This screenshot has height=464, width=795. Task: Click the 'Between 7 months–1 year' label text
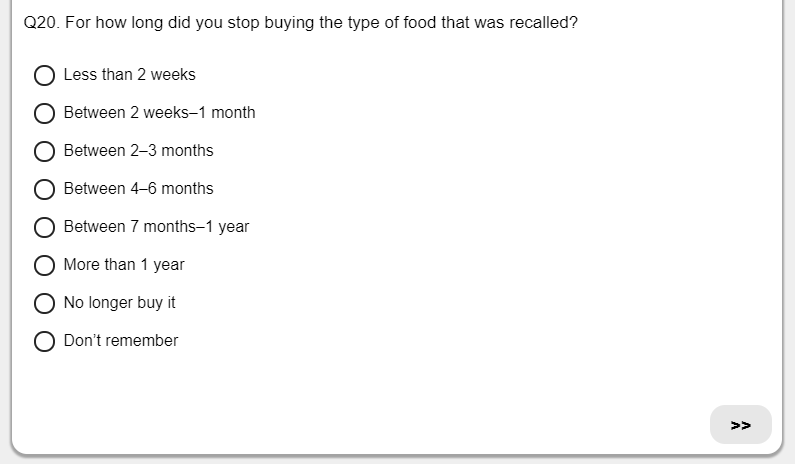click(156, 227)
